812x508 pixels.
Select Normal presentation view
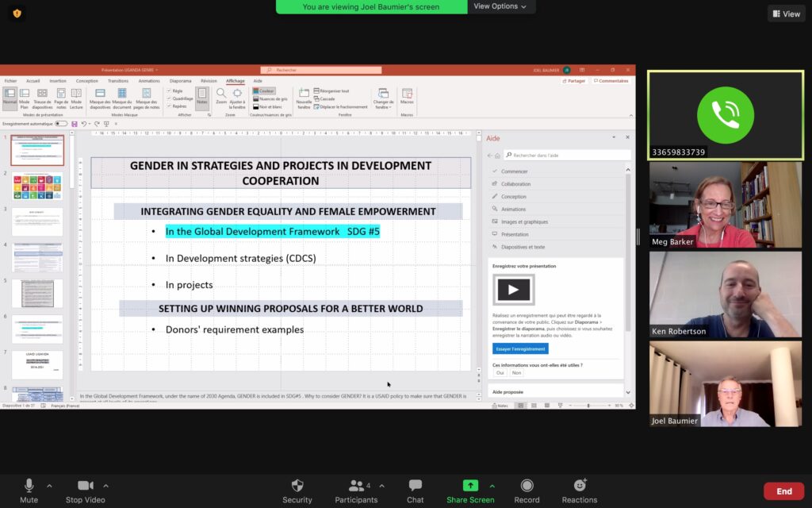tap(10, 98)
